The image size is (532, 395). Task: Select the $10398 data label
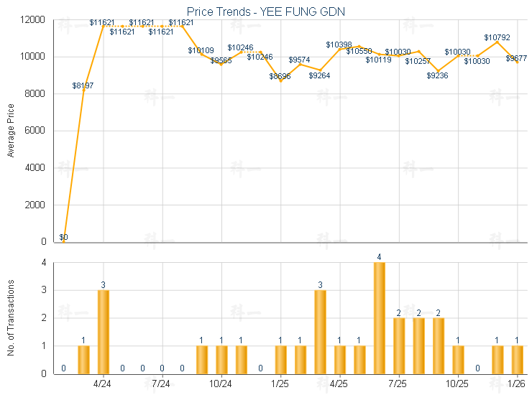pyautogui.click(x=339, y=45)
